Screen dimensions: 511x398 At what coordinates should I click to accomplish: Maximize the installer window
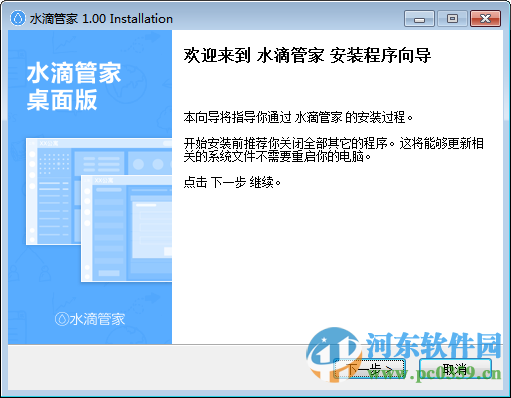pyautogui.click(x=452, y=19)
